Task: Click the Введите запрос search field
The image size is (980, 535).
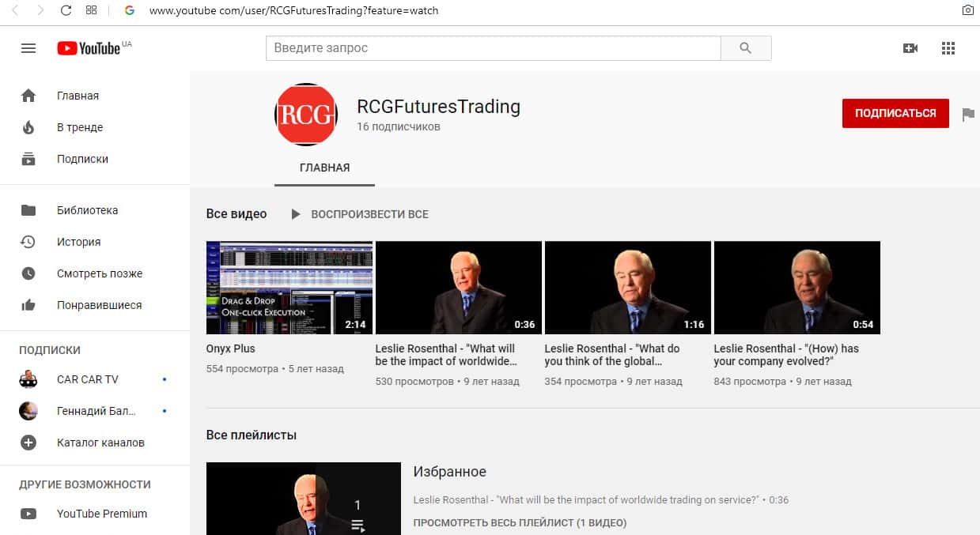Action: coord(494,48)
